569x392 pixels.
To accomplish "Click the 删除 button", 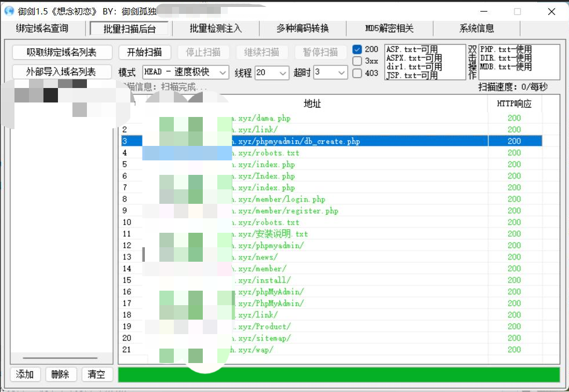I will coord(61,374).
